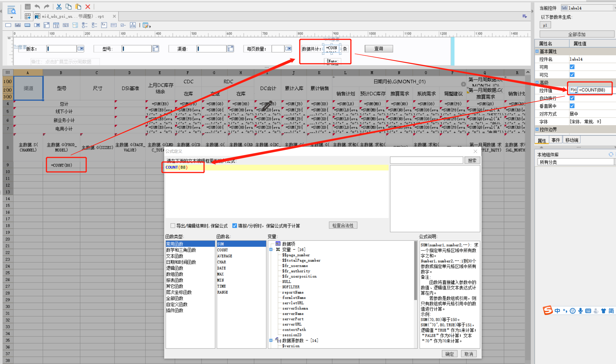
Task: Select the password widget tool
Action: (x=114, y=25)
